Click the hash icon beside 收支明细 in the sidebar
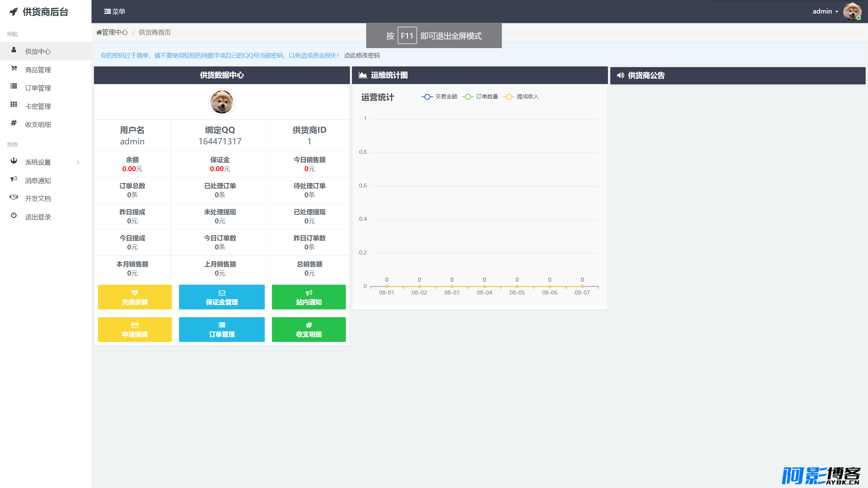The height and width of the screenshot is (488, 868). point(14,123)
